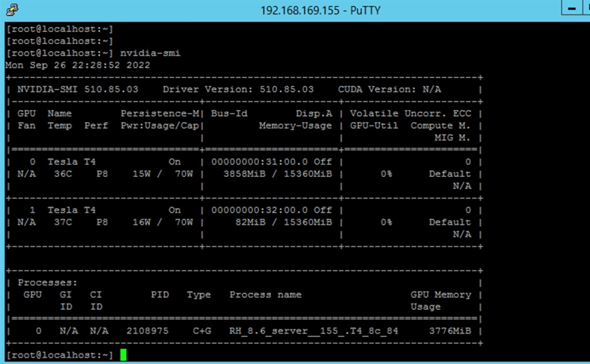The image size is (590, 364).
Task: Click the last '[root@localhost:~]' prompt
Action: click(59, 355)
